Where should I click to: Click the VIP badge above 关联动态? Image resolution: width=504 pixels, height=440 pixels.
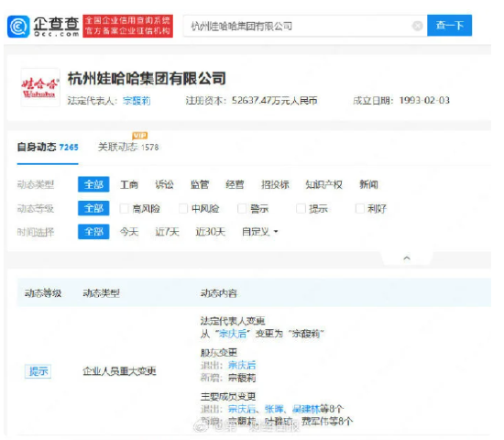tap(140, 136)
